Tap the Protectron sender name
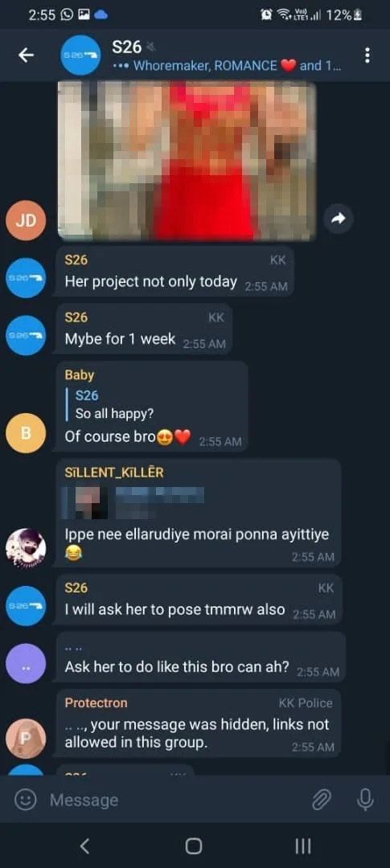 (x=96, y=702)
